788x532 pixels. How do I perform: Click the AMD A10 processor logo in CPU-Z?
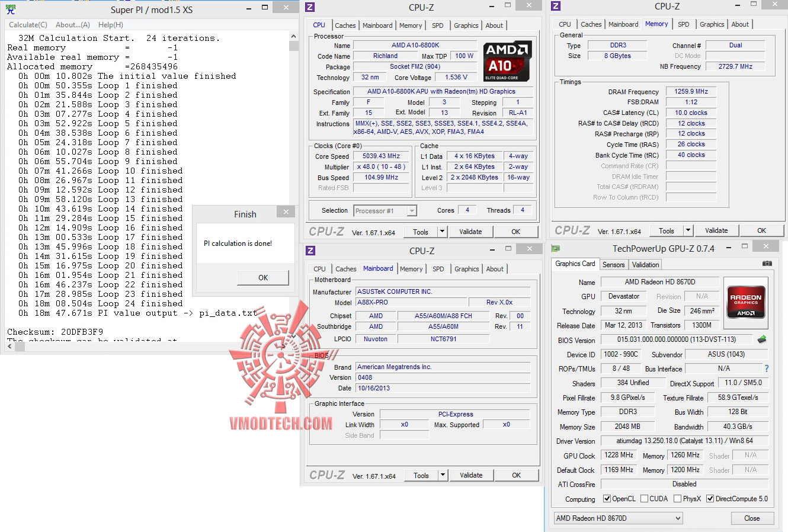(508, 61)
